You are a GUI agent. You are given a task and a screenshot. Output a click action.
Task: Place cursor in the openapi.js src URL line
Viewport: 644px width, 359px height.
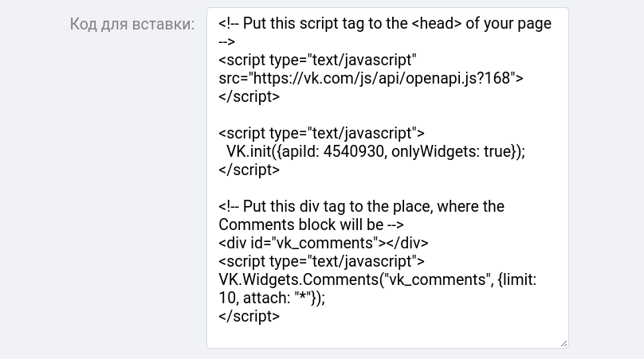point(371,78)
